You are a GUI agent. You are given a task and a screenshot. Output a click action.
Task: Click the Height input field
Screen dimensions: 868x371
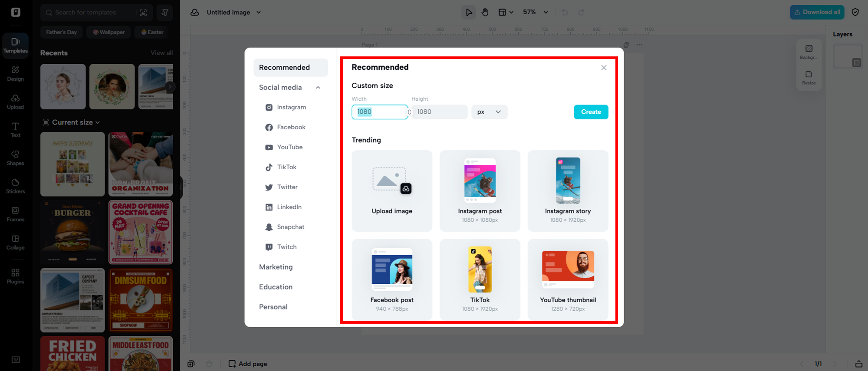point(440,112)
